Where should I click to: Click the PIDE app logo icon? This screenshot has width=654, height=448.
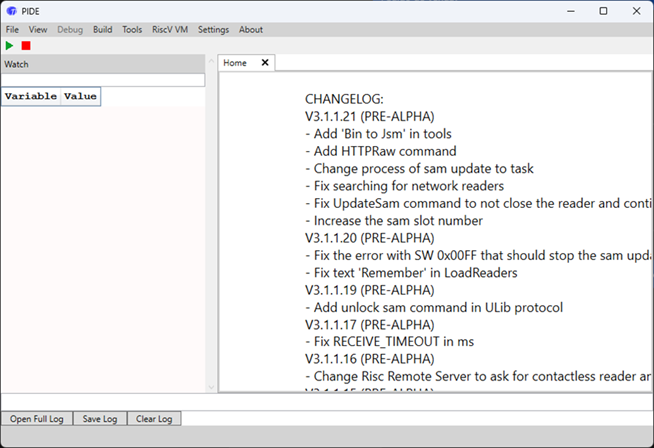[x=11, y=11]
